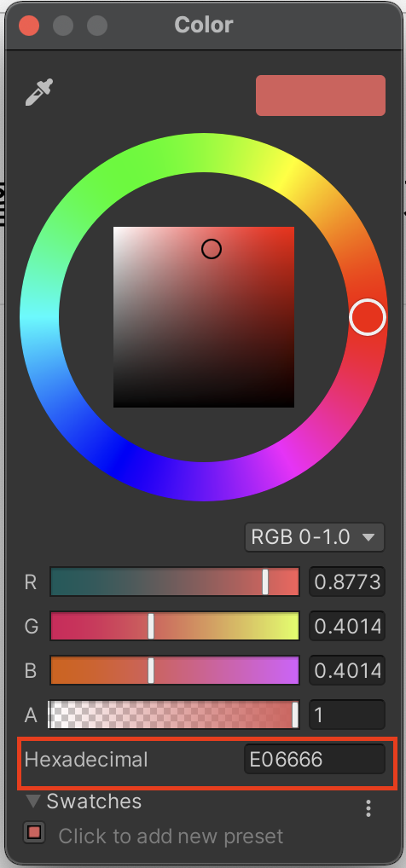Select the B value input field
406x868 pixels.
[347, 670]
